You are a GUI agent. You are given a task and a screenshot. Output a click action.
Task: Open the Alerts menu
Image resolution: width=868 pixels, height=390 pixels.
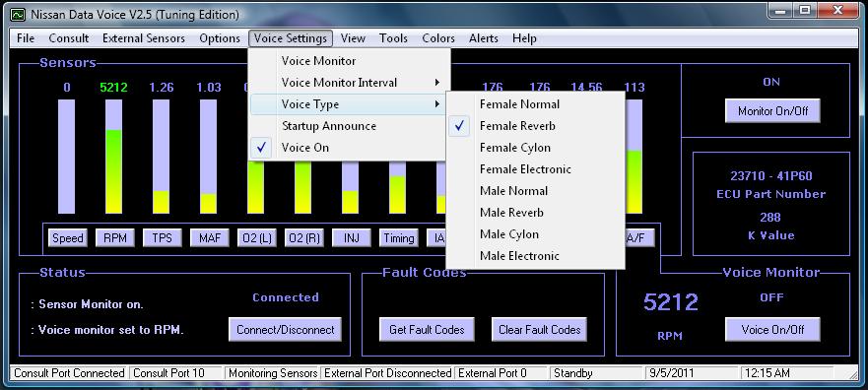click(484, 38)
